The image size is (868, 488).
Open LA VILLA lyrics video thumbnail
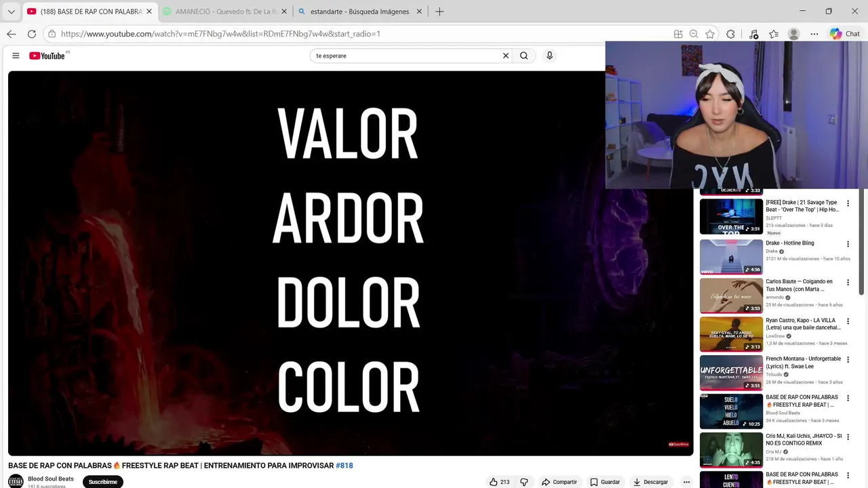point(731,334)
